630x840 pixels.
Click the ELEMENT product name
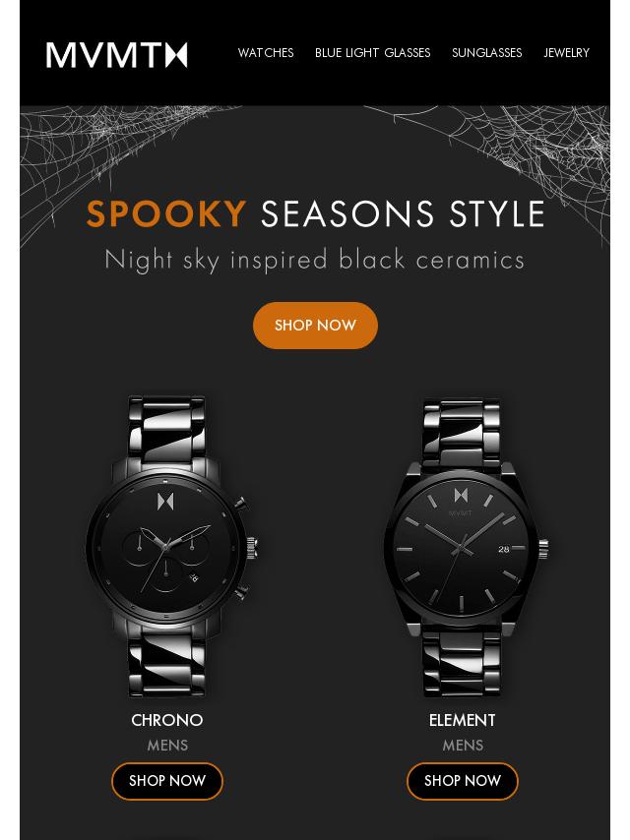coord(463,720)
